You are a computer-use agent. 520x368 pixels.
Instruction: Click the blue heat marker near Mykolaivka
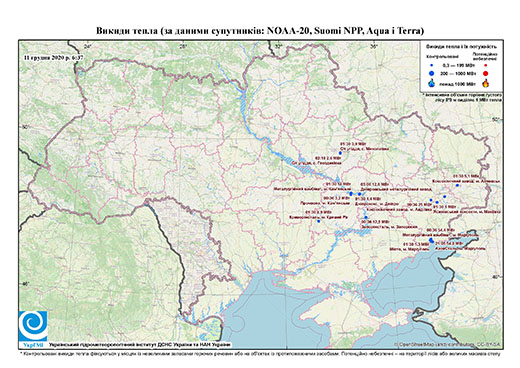point(340,153)
